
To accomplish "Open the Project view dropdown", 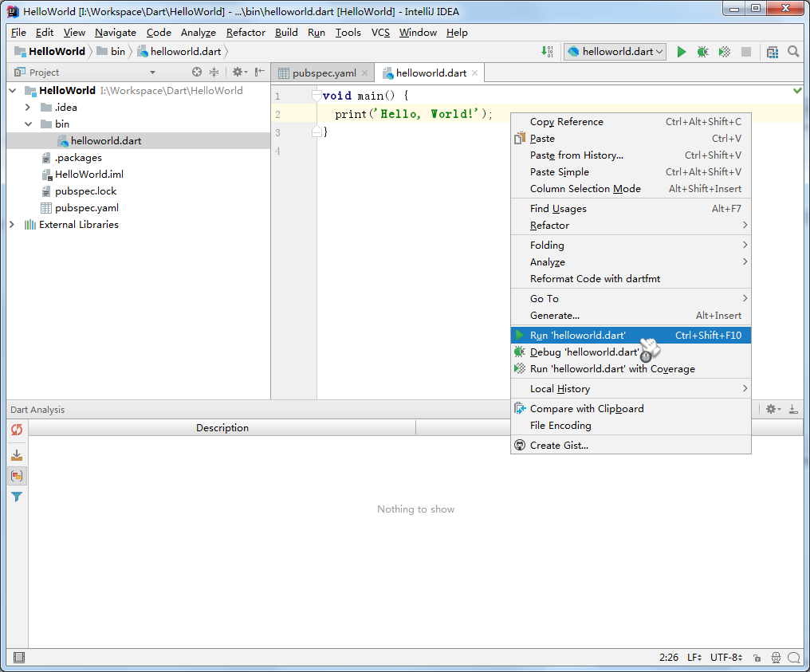I will [x=152, y=73].
